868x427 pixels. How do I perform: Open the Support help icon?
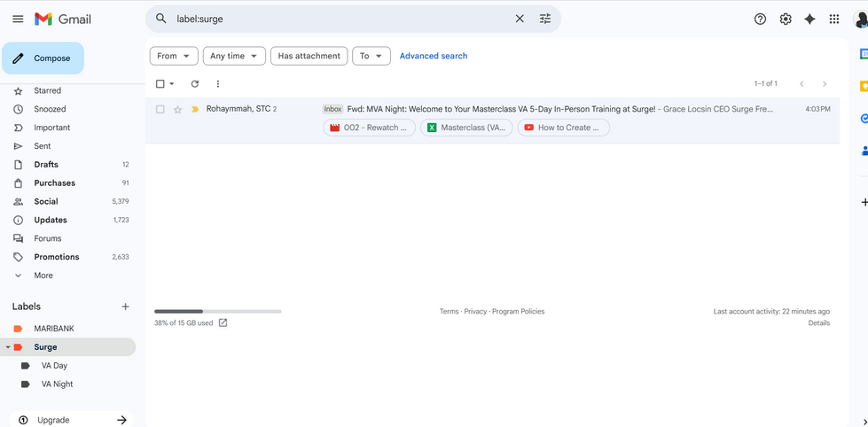pyautogui.click(x=760, y=19)
